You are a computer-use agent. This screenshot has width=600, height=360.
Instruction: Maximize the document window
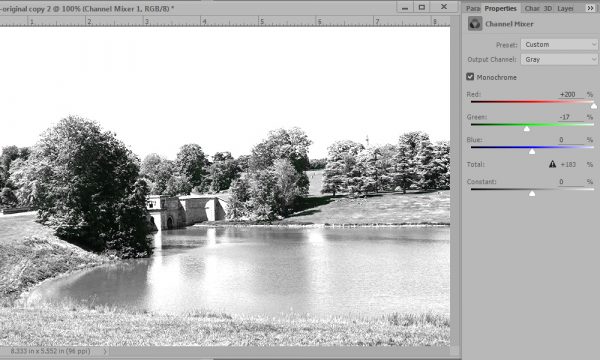click(x=422, y=7)
